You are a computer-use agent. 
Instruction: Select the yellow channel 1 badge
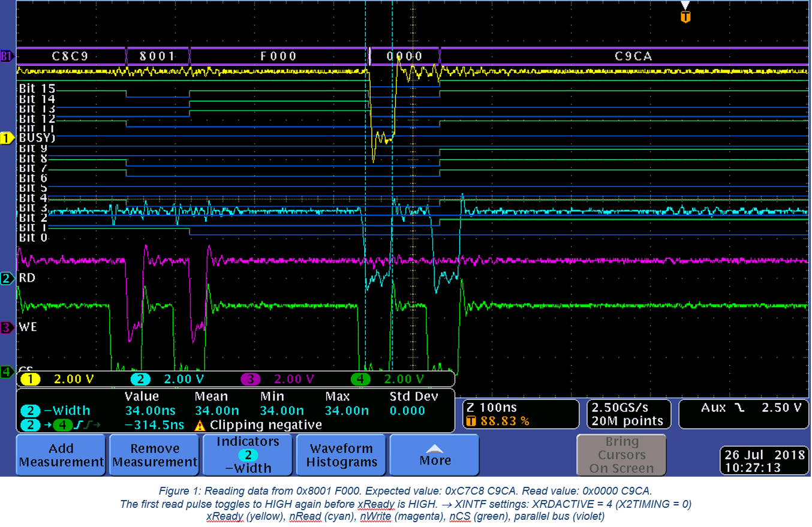(30, 379)
